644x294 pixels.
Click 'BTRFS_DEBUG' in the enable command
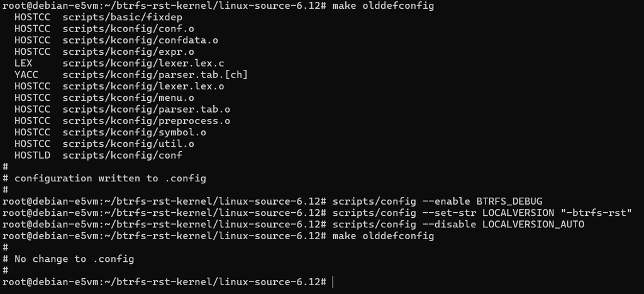pos(509,201)
